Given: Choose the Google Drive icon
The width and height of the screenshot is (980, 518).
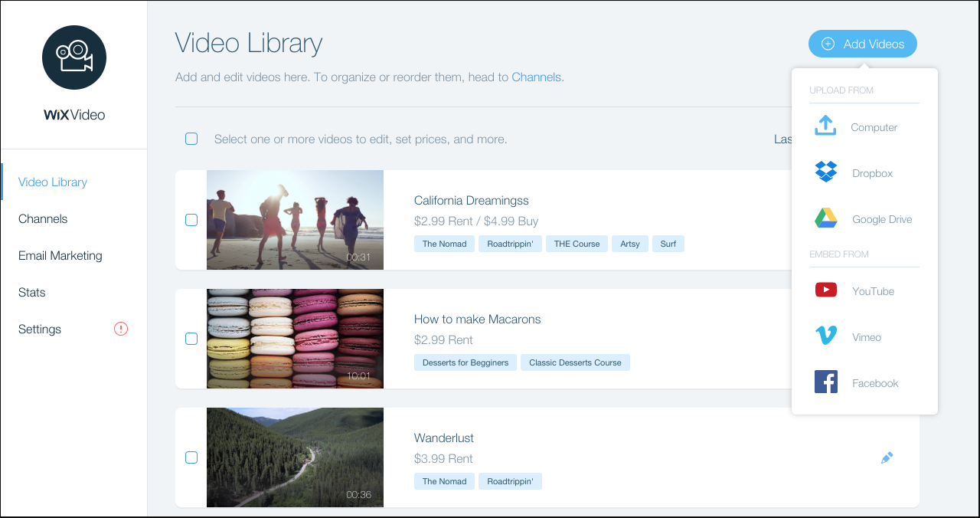Looking at the screenshot, I should [825, 219].
